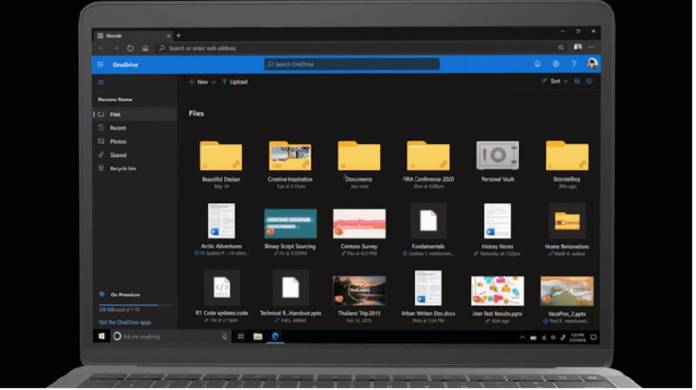696x390 pixels.
Task: Open the History Notes document thumbnail
Action: tap(497, 221)
